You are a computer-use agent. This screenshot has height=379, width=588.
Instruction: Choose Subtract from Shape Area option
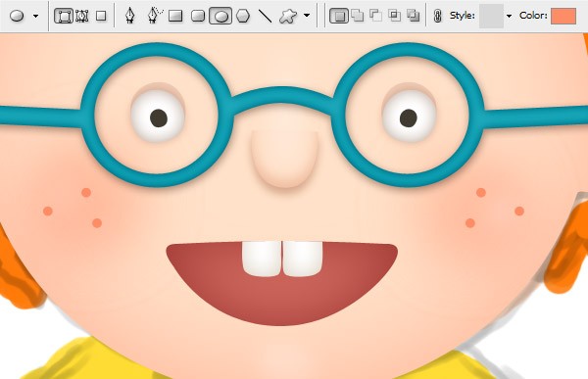click(375, 16)
